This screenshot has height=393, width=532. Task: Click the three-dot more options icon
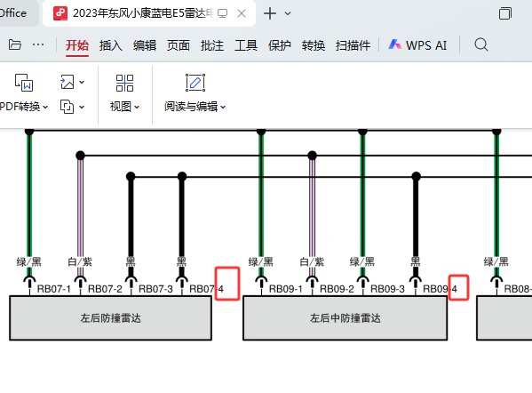(x=38, y=44)
